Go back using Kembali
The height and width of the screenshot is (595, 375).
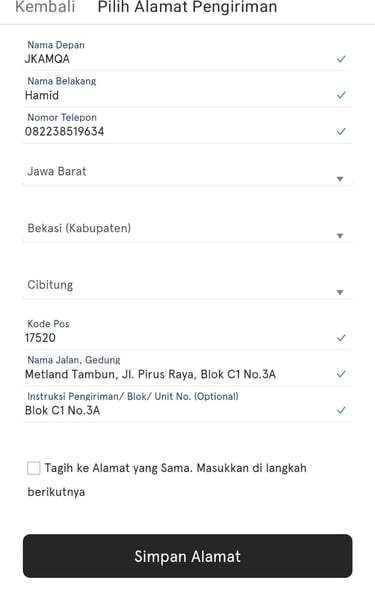(45, 7)
